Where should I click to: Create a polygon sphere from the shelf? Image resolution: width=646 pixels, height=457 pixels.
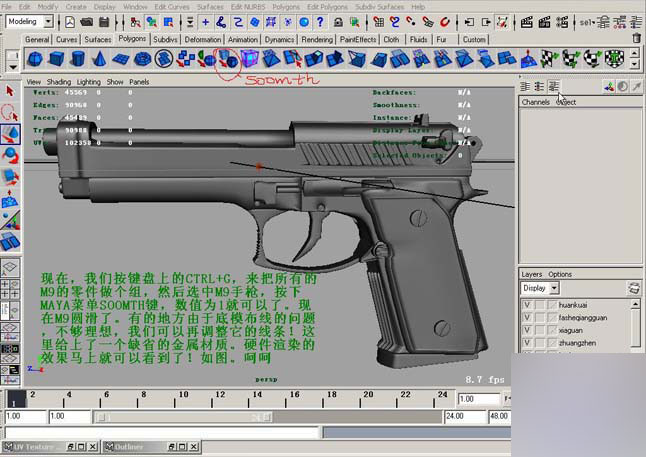[35, 59]
